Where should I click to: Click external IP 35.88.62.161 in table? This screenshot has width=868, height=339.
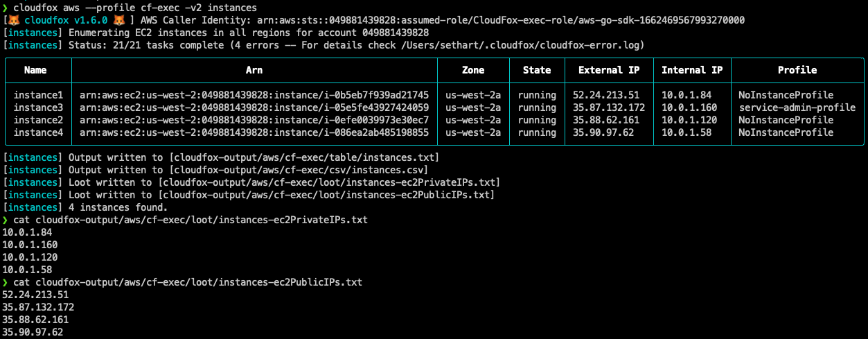[606, 120]
